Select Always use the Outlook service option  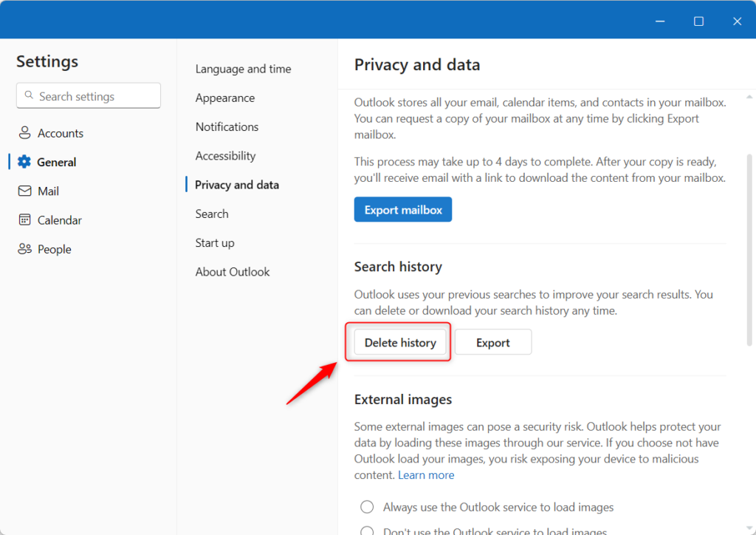(367, 507)
